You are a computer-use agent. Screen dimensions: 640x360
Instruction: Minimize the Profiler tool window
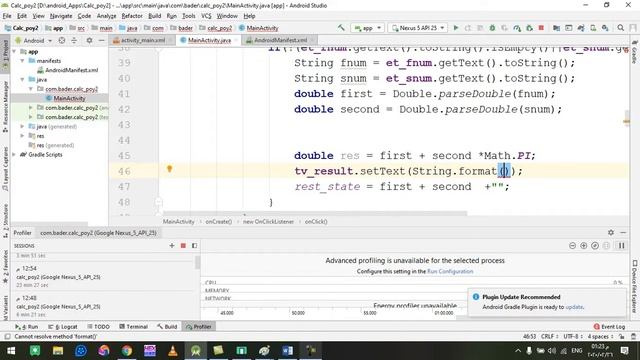coord(623,232)
